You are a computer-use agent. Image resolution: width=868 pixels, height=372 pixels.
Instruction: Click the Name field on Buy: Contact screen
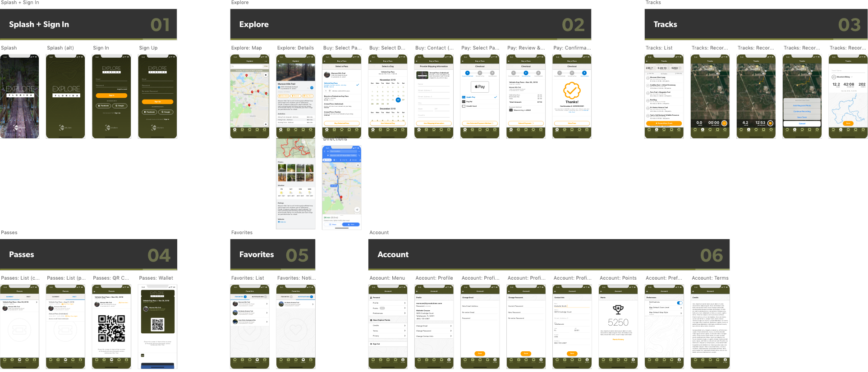[x=434, y=85]
